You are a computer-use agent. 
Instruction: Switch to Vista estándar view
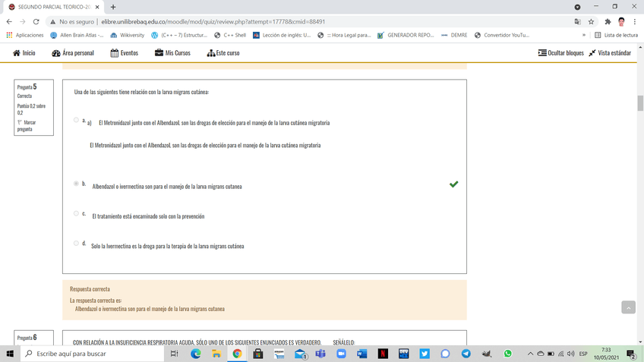point(609,53)
